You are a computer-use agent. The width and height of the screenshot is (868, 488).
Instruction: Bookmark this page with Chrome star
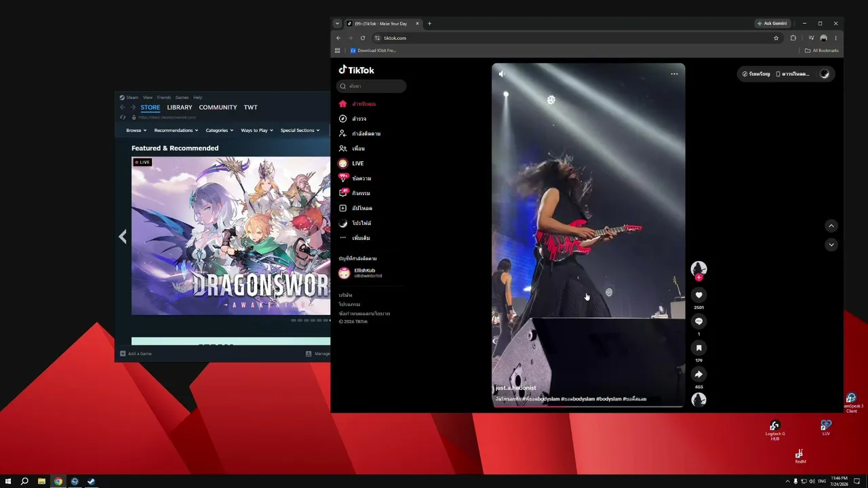click(x=776, y=38)
